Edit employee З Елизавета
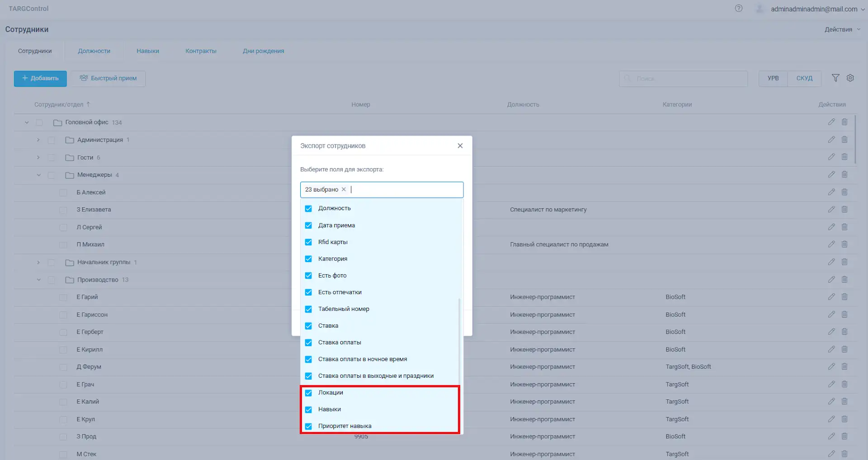The height and width of the screenshot is (460, 868). (831, 209)
